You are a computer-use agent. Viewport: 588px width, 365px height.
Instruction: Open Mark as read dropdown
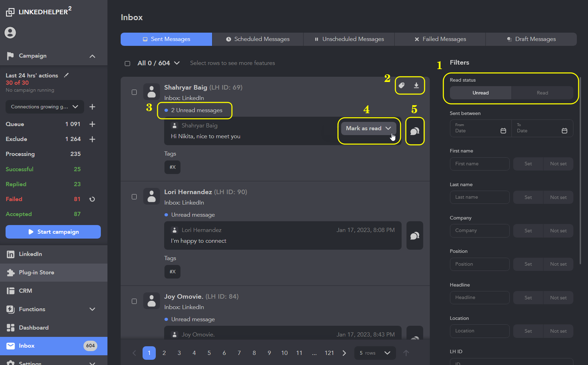(369, 128)
